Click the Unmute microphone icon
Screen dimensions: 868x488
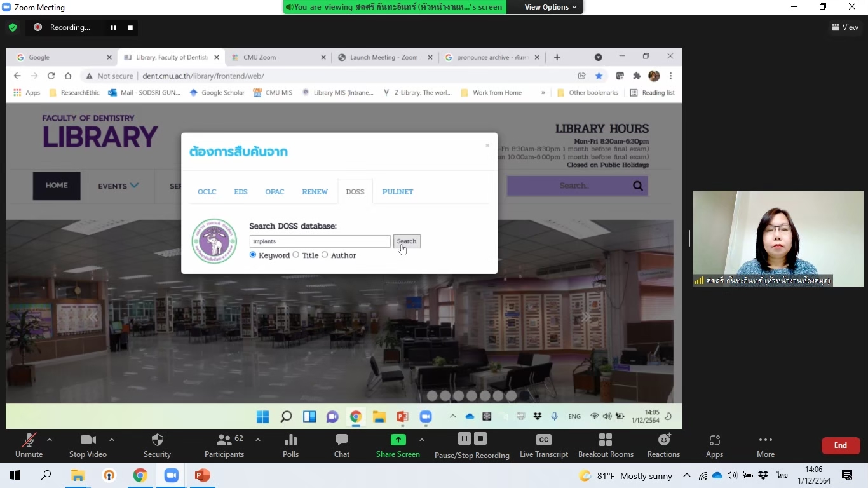click(29, 440)
